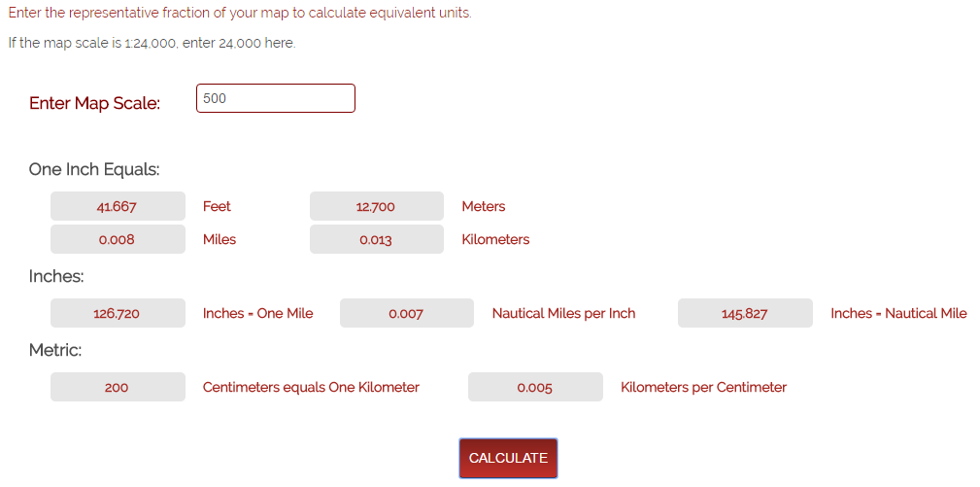
Task: Click the 'Kilometers per Centimeter' label text
Action: [x=703, y=387]
